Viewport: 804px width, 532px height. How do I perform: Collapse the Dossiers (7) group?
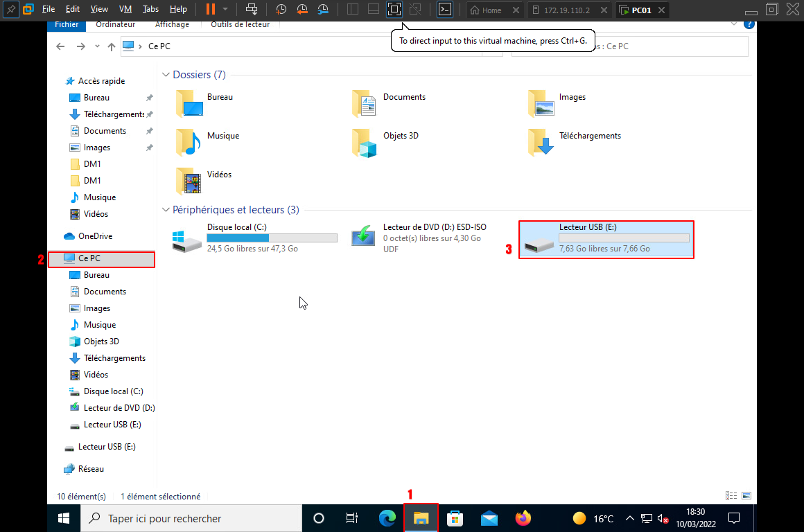166,75
